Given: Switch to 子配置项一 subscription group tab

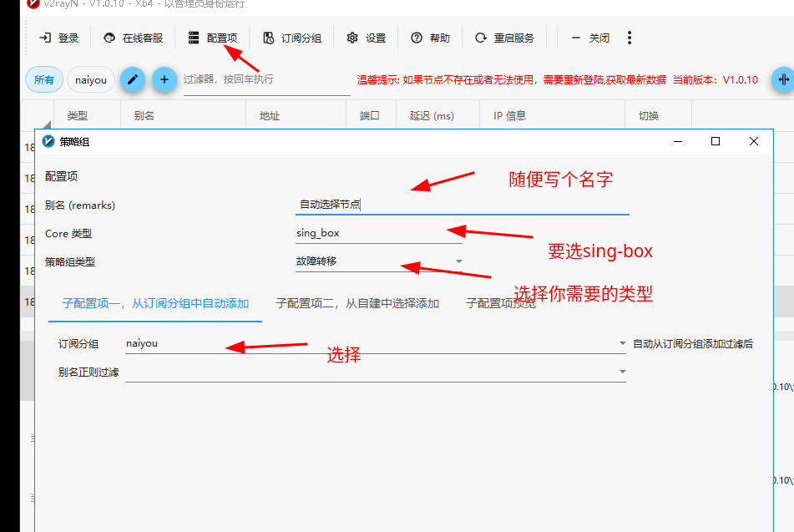Looking at the screenshot, I should 155,303.
